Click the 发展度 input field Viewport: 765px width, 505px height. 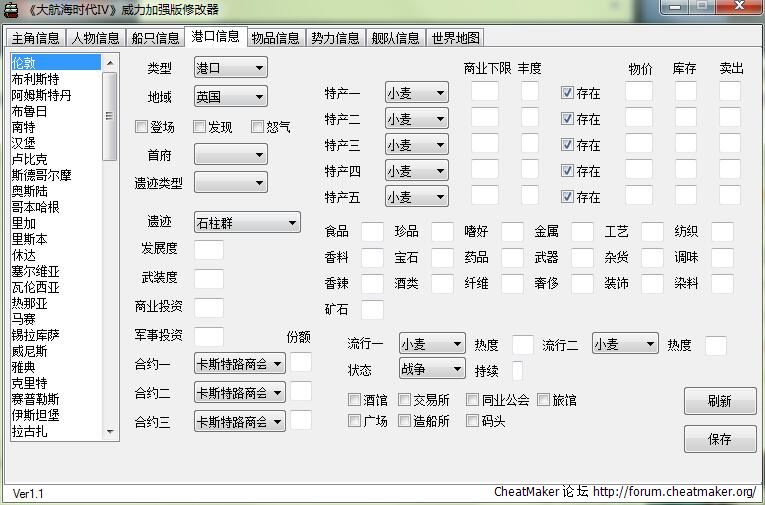coord(208,250)
